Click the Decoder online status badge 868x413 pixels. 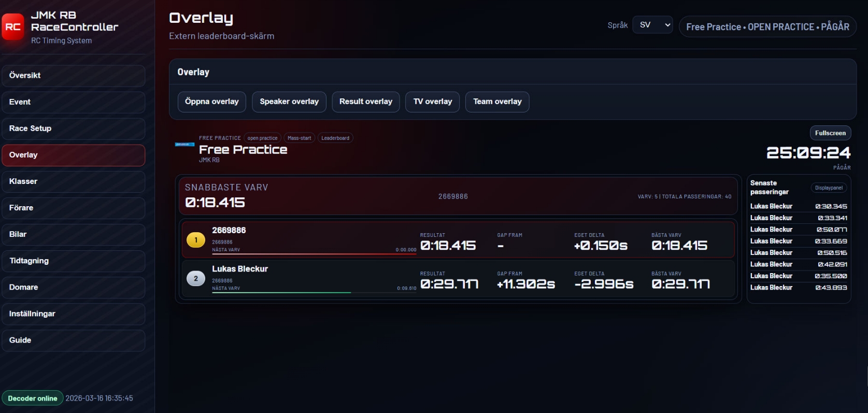(x=33, y=398)
